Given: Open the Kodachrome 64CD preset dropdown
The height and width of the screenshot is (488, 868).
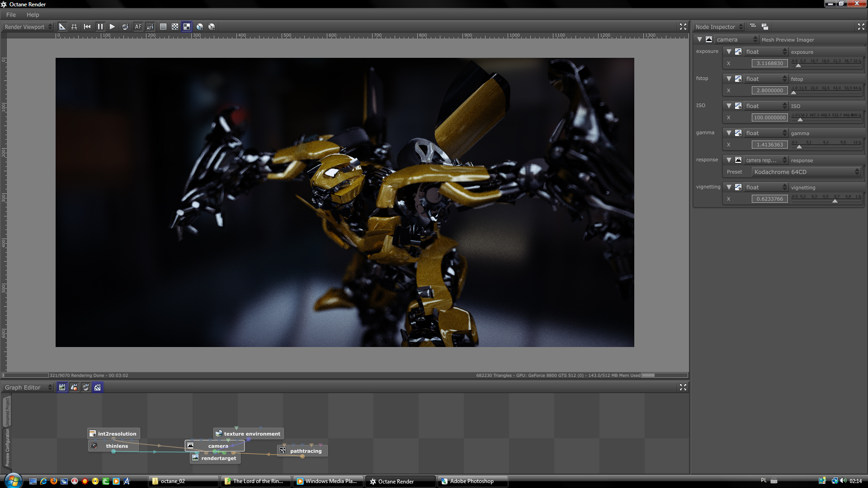Looking at the screenshot, I should click(x=806, y=172).
